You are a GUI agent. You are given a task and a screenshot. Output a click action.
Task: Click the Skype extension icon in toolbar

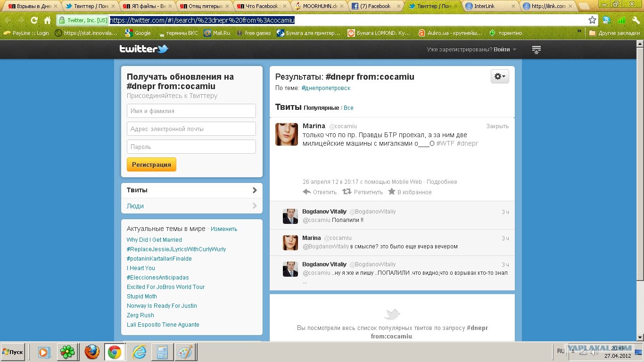coord(607,20)
